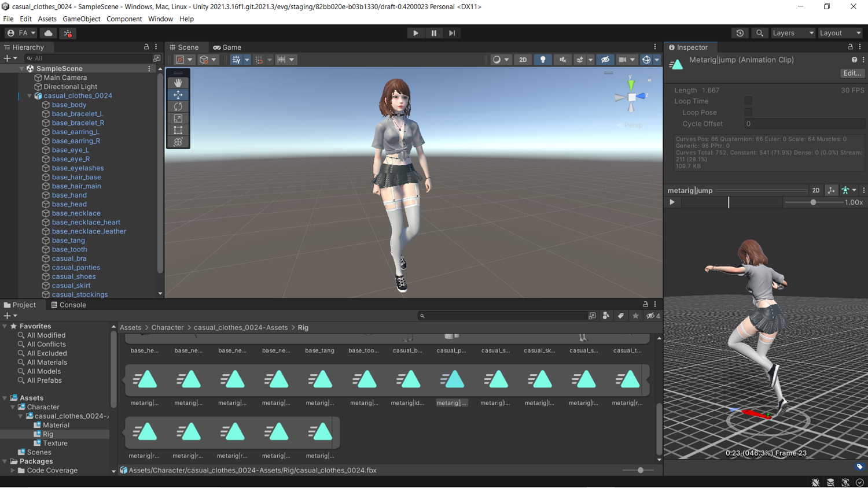
Task: Collapse the Favorites section
Action: coord(5,326)
